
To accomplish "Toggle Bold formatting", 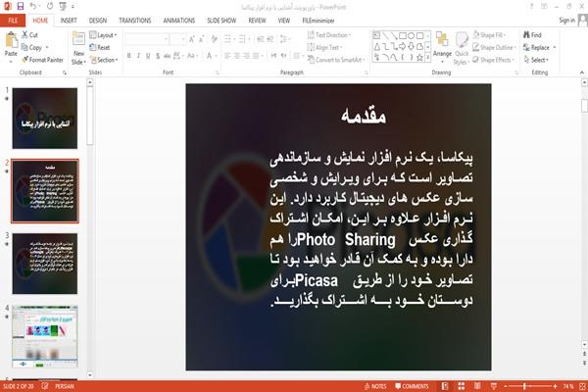I will click(129, 56).
